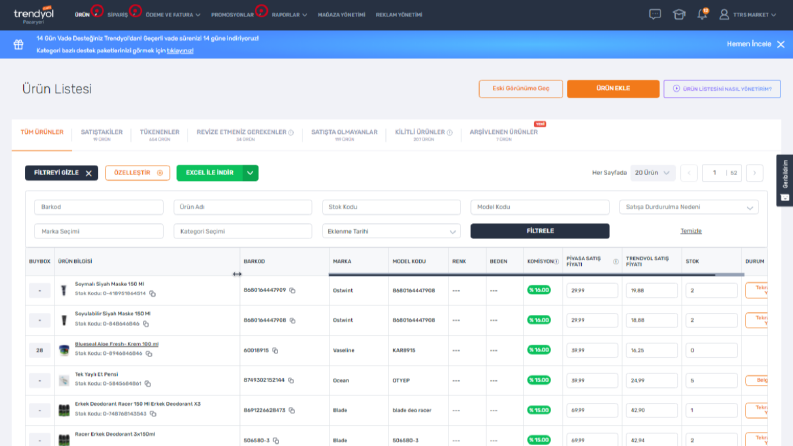The width and height of the screenshot is (793, 446).
Task: Switch to Satışta Olmayanlar tab
Action: (x=344, y=135)
